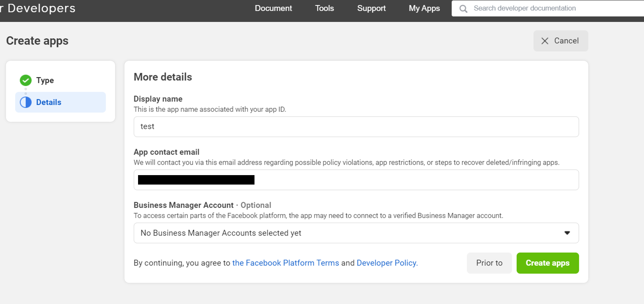Open the Developer Policy link
The image size is (644, 304).
point(387,263)
